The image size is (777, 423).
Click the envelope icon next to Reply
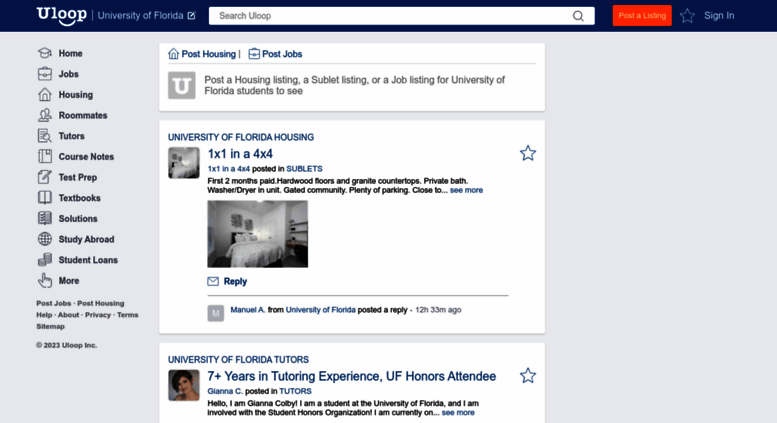tap(213, 281)
